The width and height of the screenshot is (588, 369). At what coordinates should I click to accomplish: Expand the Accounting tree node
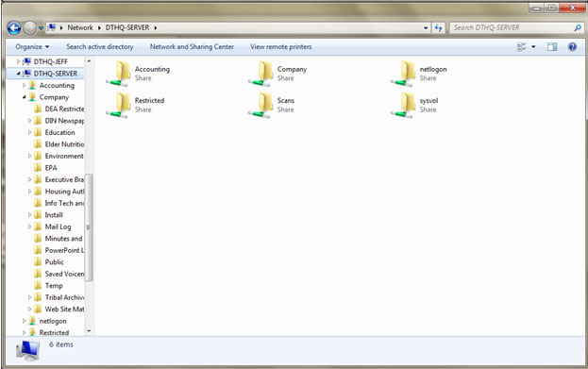point(24,85)
